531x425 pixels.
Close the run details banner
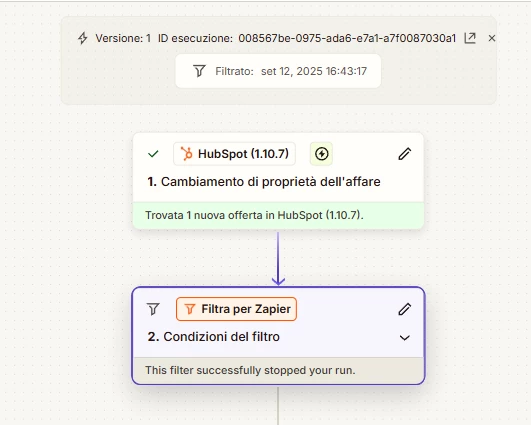click(492, 38)
